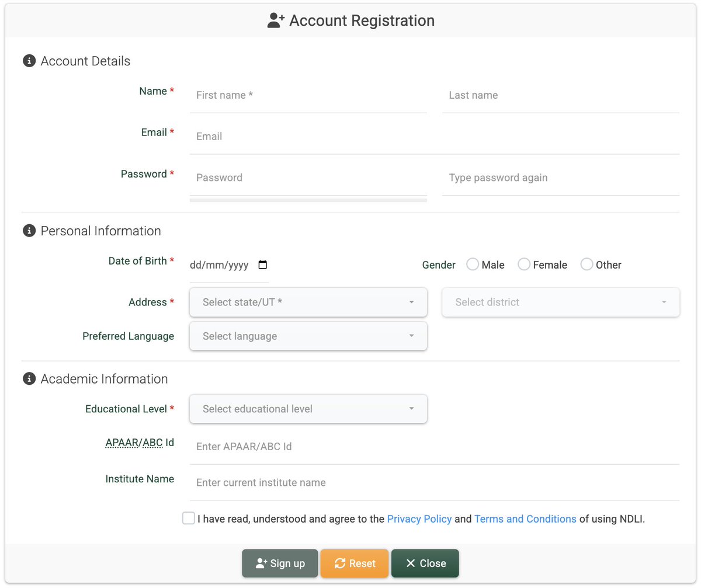Select the Female gender option
The height and width of the screenshot is (588, 701).
pos(524,265)
